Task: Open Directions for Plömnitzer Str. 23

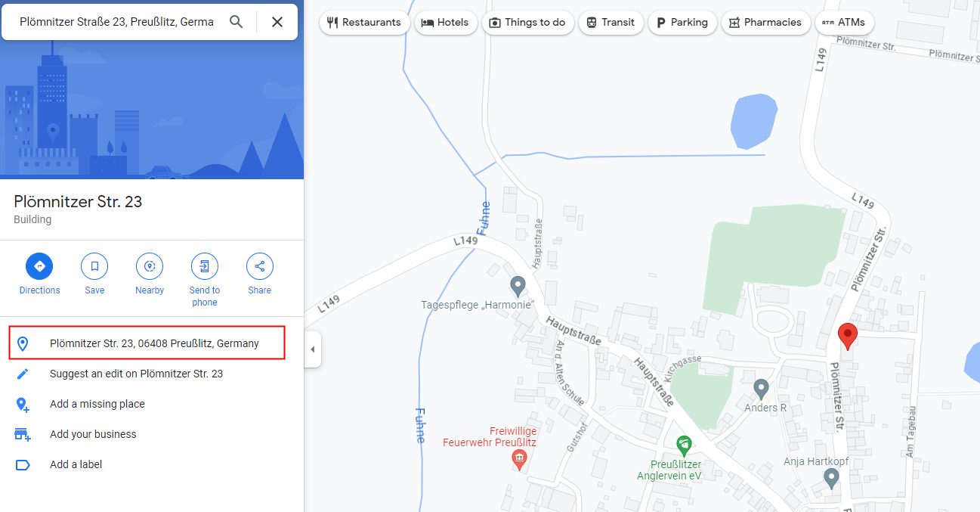Action: tap(39, 275)
